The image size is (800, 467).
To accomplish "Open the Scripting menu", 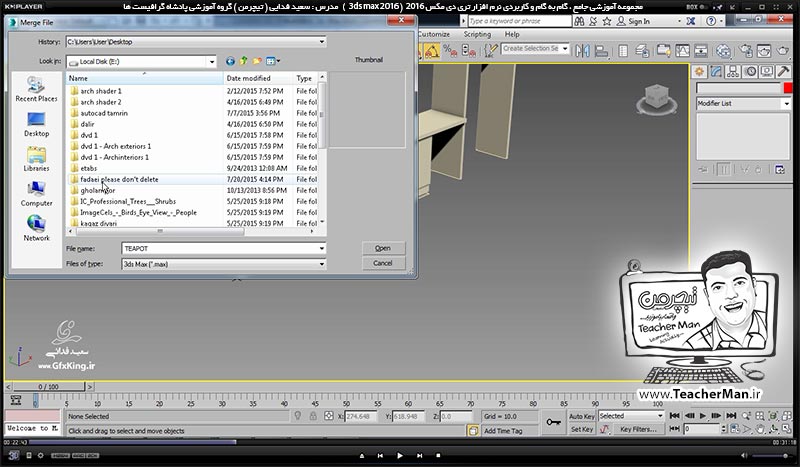I will click(477, 34).
